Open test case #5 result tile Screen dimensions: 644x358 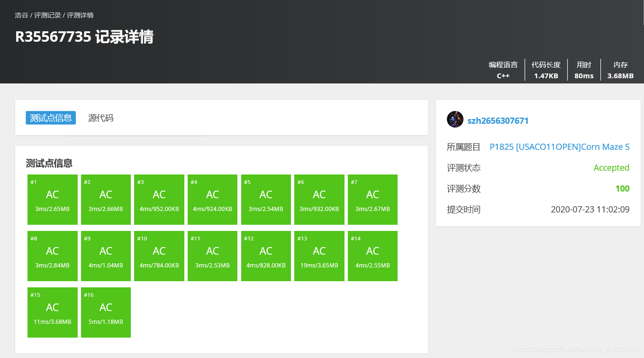[266, 200]
